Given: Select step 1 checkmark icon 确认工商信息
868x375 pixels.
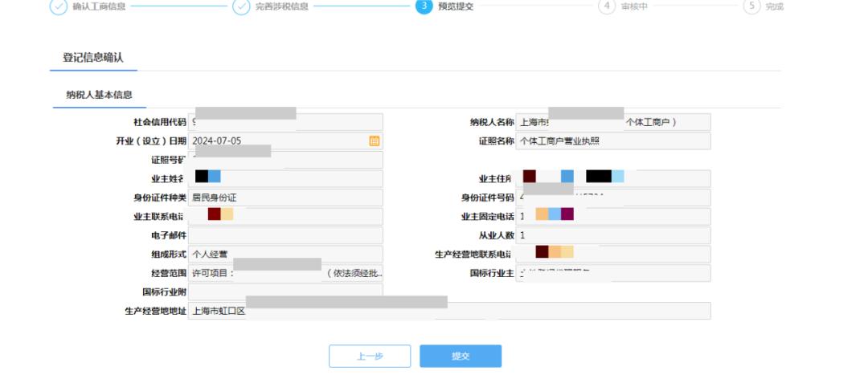Looking at the screenshot, I should [58, 6].
